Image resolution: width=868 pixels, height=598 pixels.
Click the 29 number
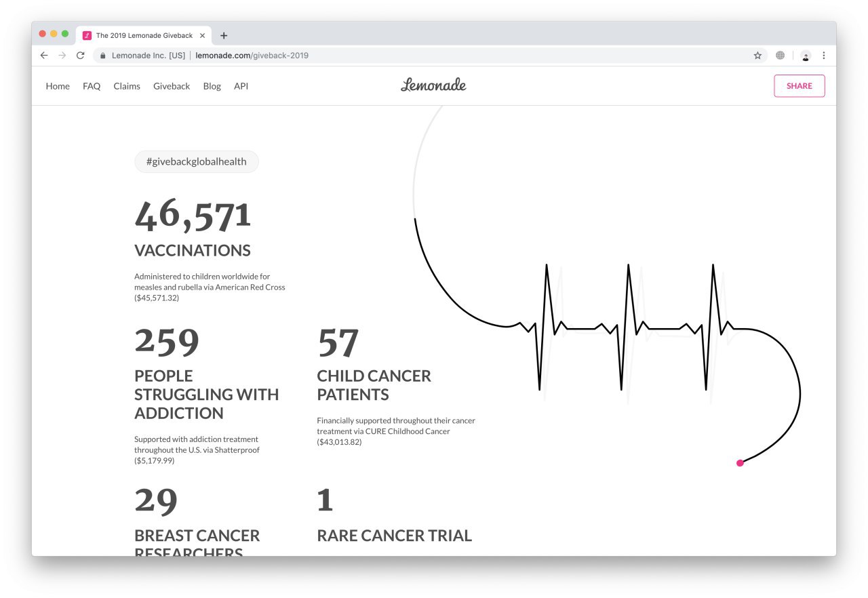pos(156,501)
